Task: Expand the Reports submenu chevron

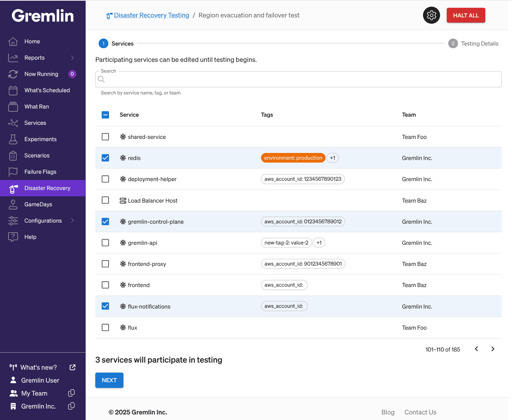Action: pos(72,58)
